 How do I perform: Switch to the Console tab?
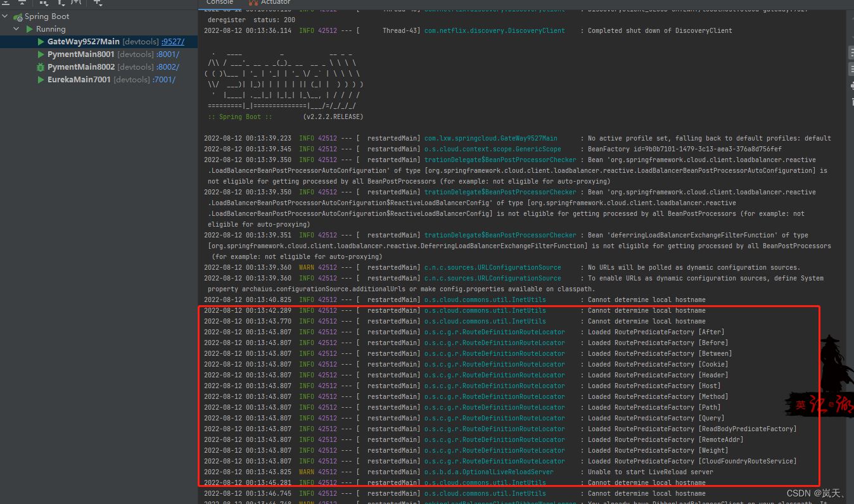point(220,3)
